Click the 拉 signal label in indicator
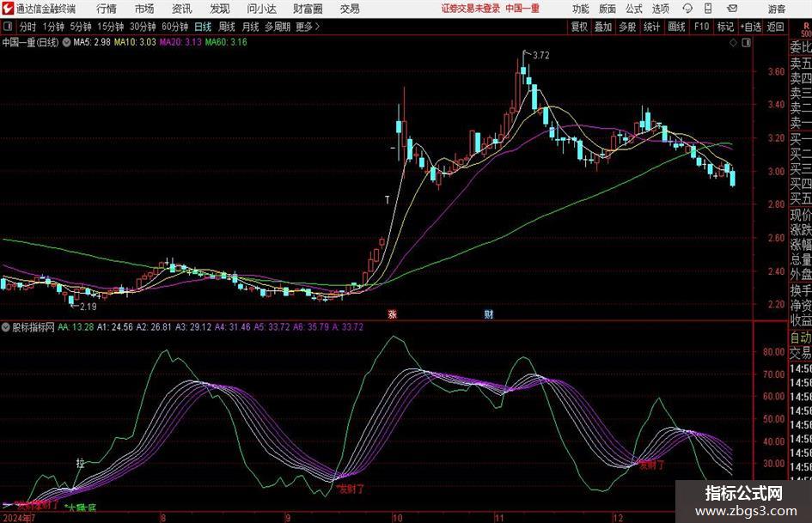The image size is (812, 523). tap(80, 463)
